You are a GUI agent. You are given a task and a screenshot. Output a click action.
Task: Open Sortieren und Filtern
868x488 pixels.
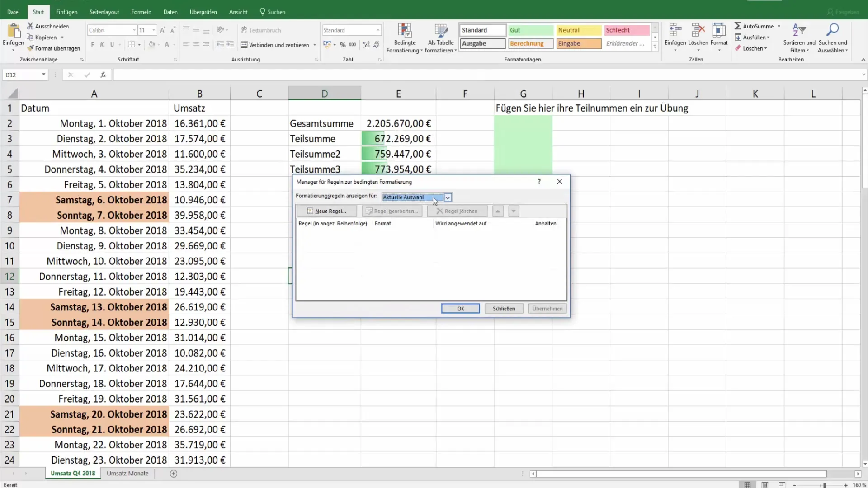[x=799, y=38]
